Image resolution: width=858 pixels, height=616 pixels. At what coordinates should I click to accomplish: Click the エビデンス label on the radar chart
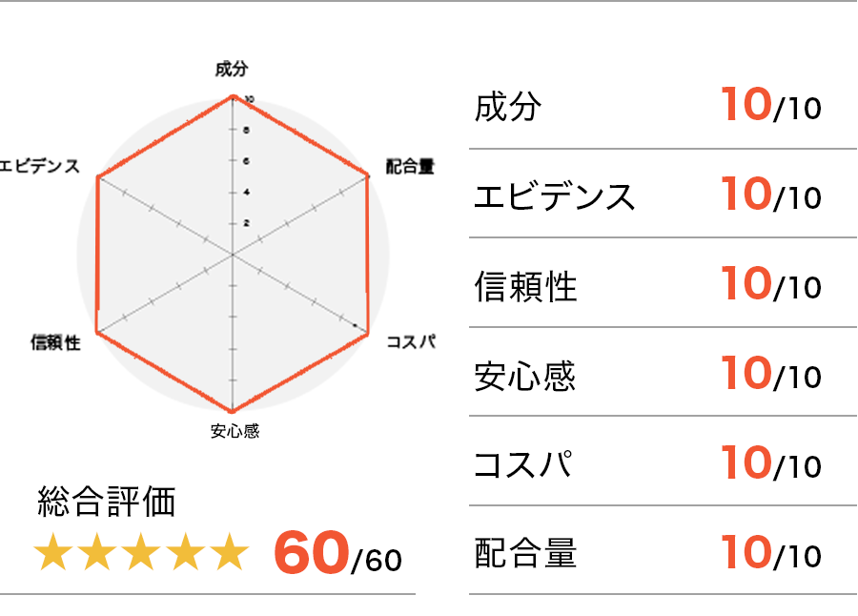pos(40,167)
